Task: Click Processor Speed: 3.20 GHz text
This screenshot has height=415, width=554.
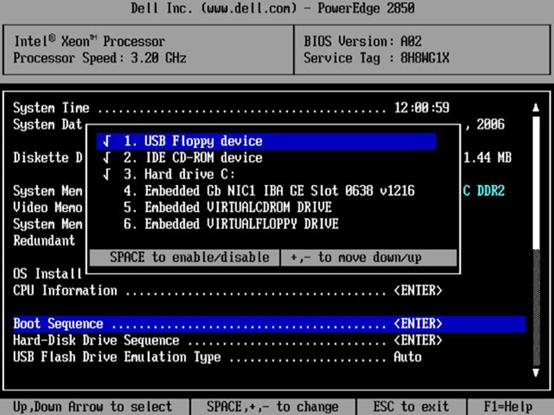Action: pos(100,58)
